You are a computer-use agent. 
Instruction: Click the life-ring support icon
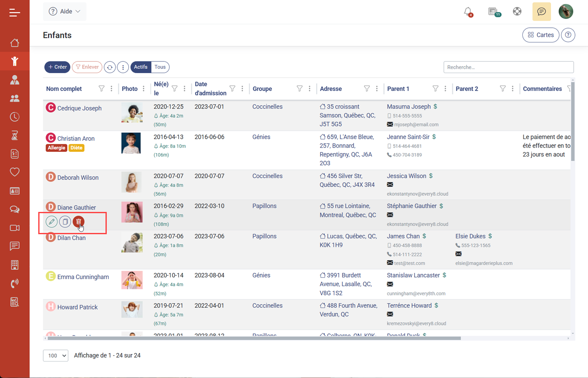click(517, 12)
